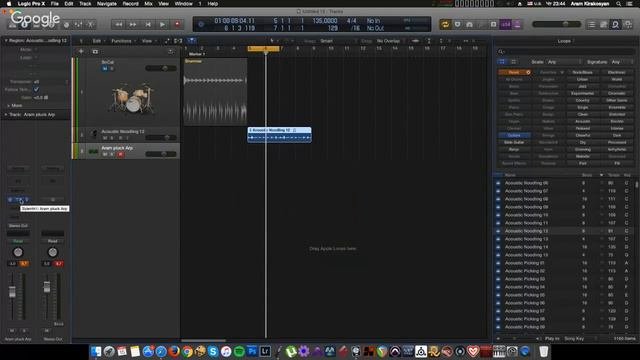Switch loop browser to column view
640x360 pixels.
pos(513,62)
